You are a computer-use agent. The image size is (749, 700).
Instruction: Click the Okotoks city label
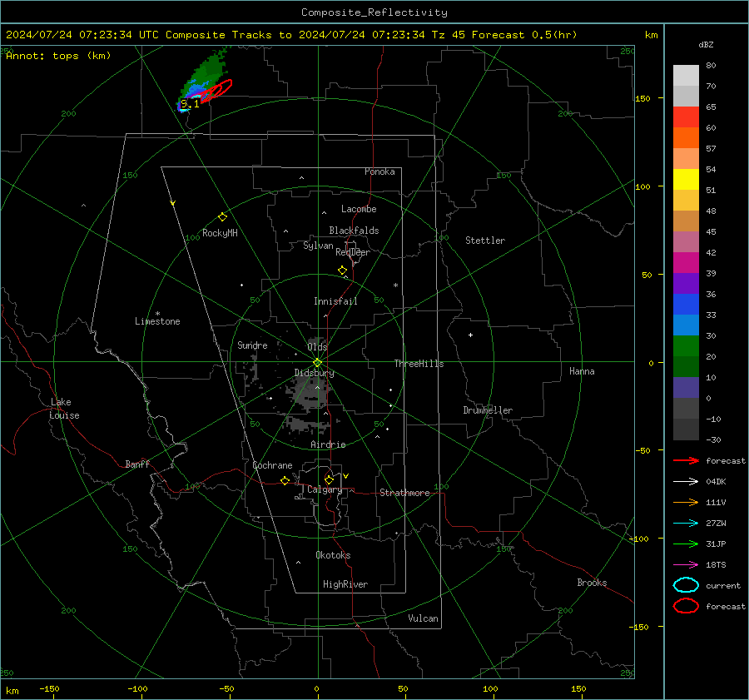click(x=333, y=555)
